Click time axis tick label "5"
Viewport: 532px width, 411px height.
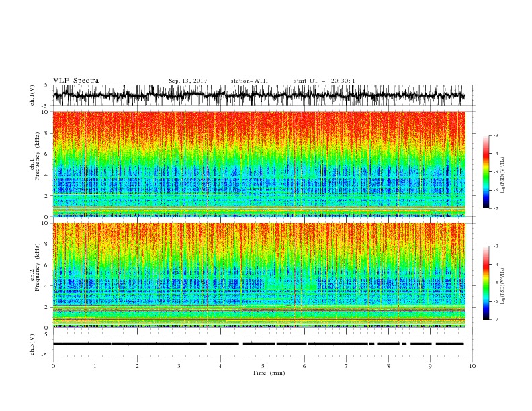[x=263, y=366]
